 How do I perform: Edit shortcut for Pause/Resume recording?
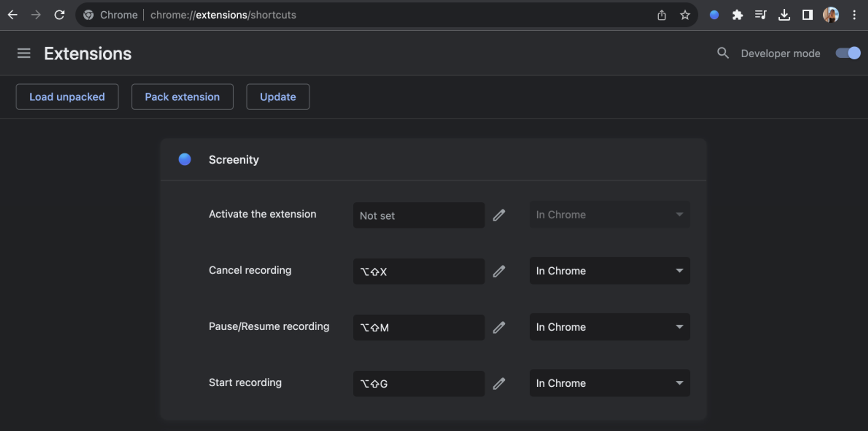499,327
